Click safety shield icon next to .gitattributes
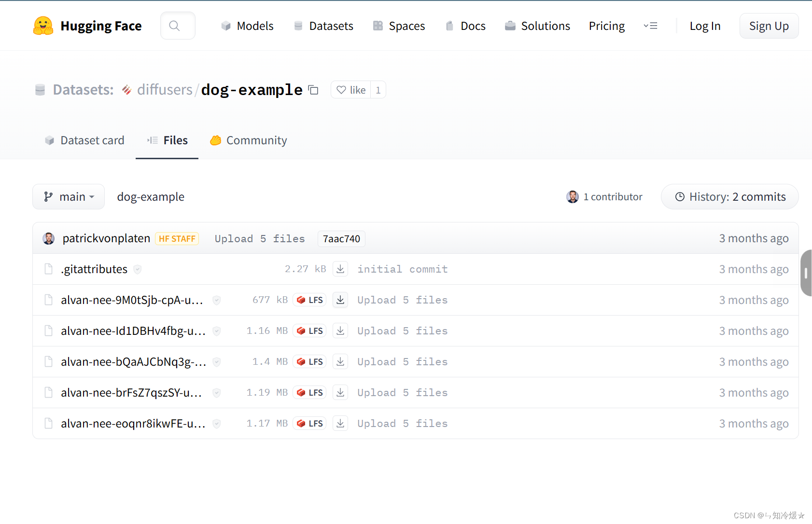This screenshot has width=812, height=524. click(x=138, y=269)
